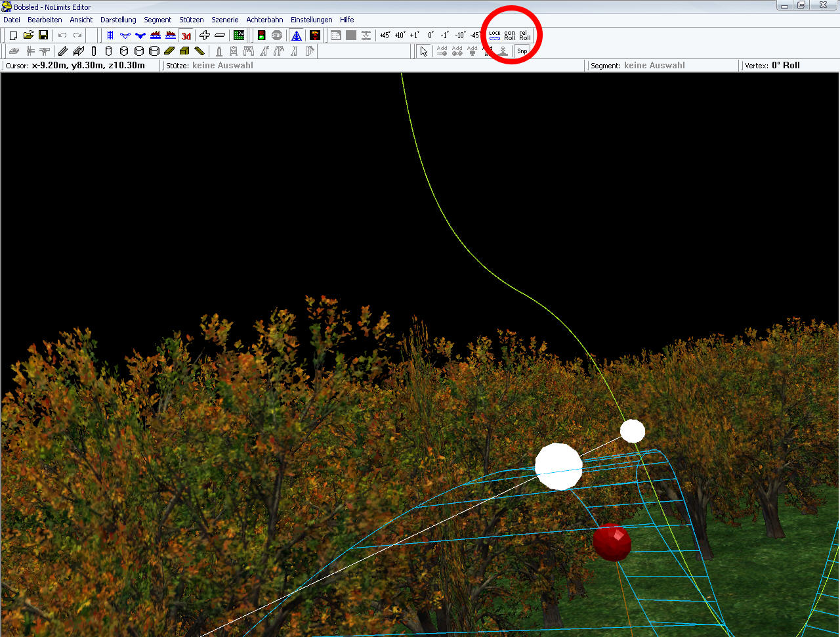
Task: Save the track with the floppy icon
Action: 43,35
